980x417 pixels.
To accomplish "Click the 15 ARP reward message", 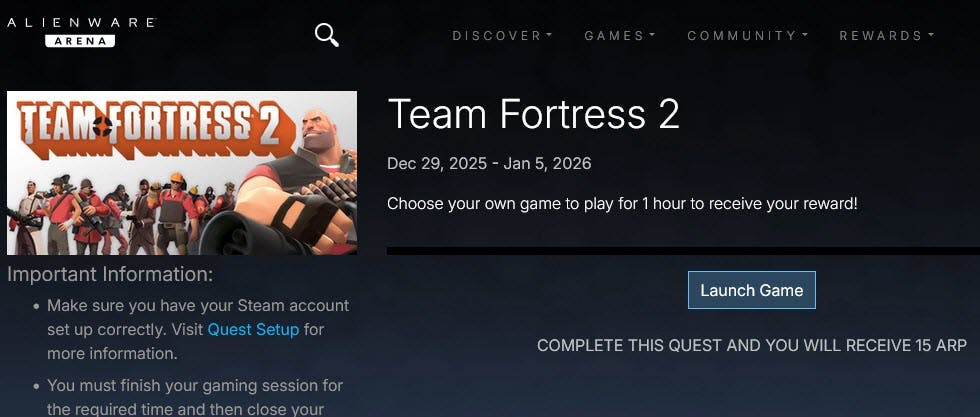I will click(x=752, y=345).
